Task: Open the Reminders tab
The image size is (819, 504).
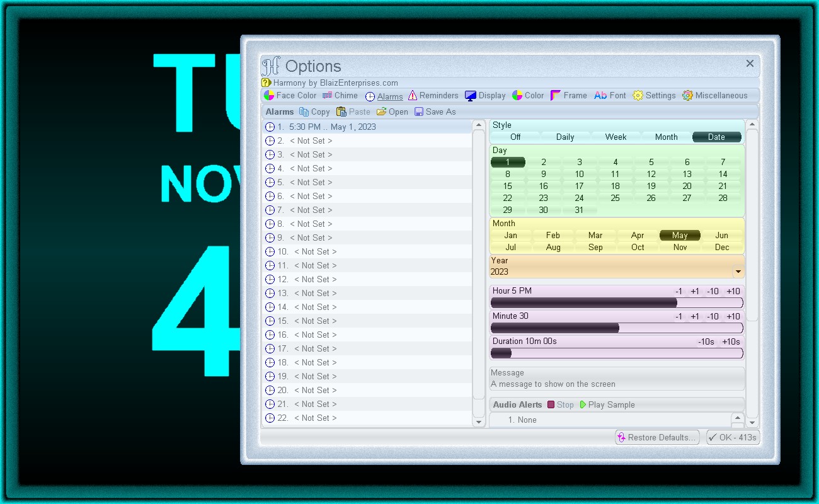Action: pyautogui.click(x=433, y=96)
